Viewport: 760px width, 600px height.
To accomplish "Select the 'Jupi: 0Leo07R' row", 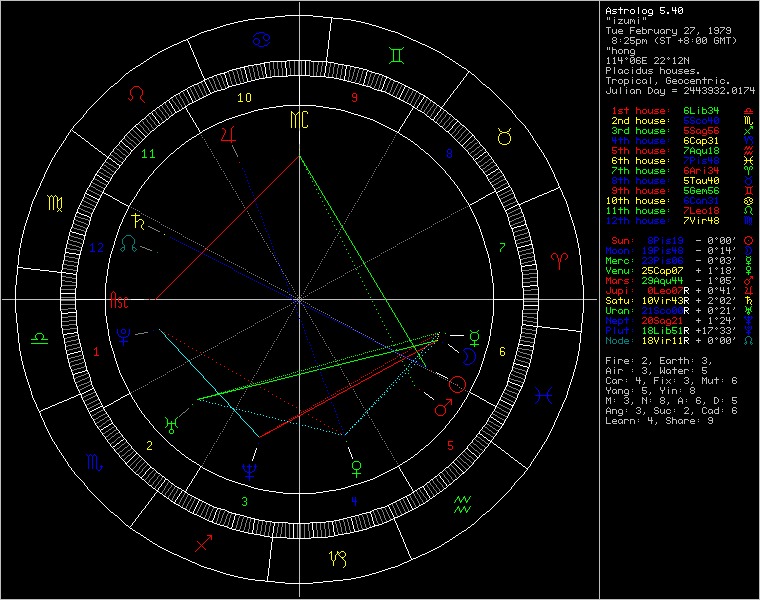I will click(x=680, y=291).
